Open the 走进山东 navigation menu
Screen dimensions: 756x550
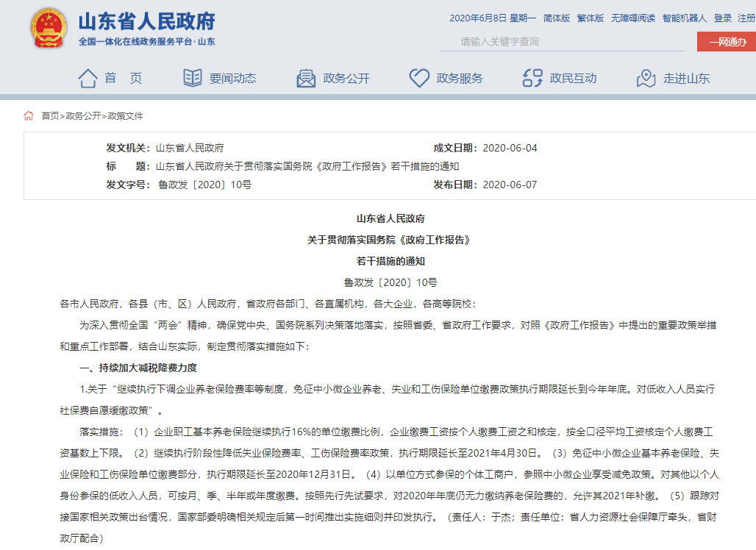686,78
